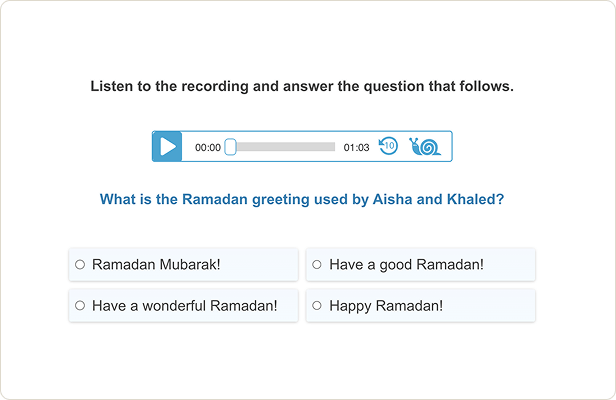Click the blue Ramadan greeting question text
This screenshot has width=616, height=400.
click(302, 199)
